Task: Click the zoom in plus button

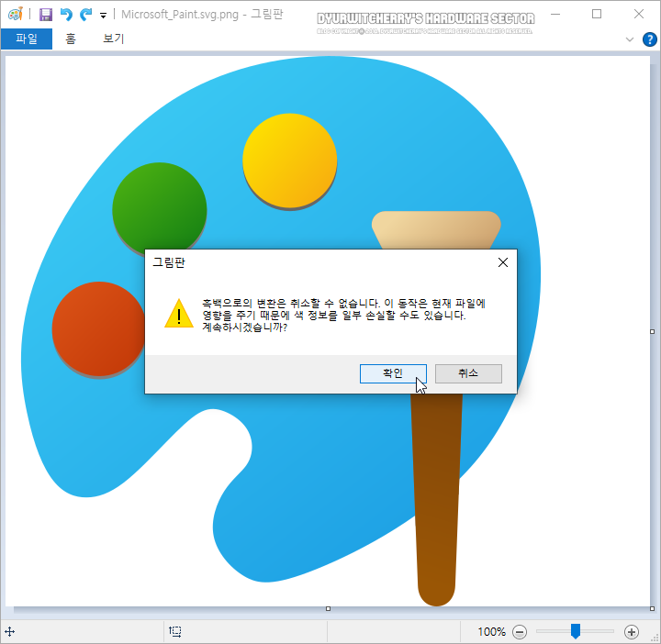Action: pyautogui.click(x=631, y=632)
